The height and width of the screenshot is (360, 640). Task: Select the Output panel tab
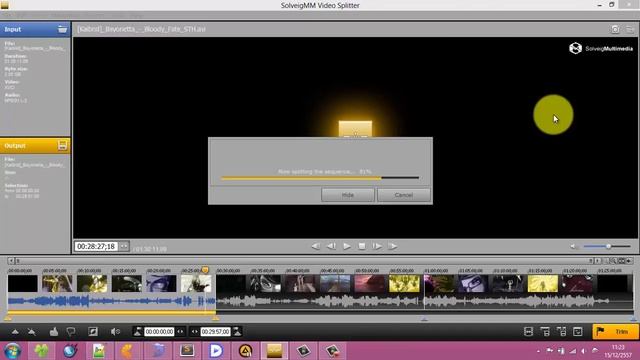coord(35,145)
